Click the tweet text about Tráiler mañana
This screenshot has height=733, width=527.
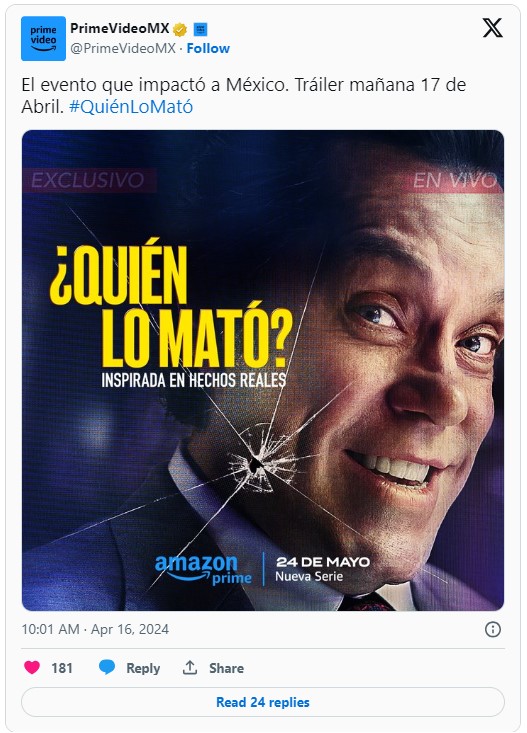click(x=244, y=96)
